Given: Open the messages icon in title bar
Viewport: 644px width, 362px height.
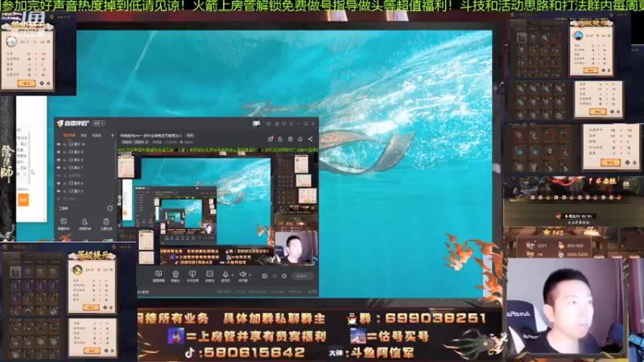Looking at the screenshot, I should point(268,124).
